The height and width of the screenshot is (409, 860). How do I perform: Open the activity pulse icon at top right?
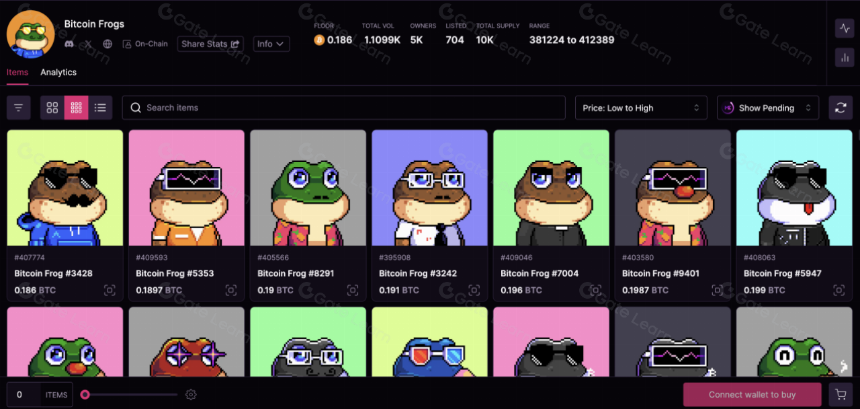pyautogui.click(x=844, y=29)
